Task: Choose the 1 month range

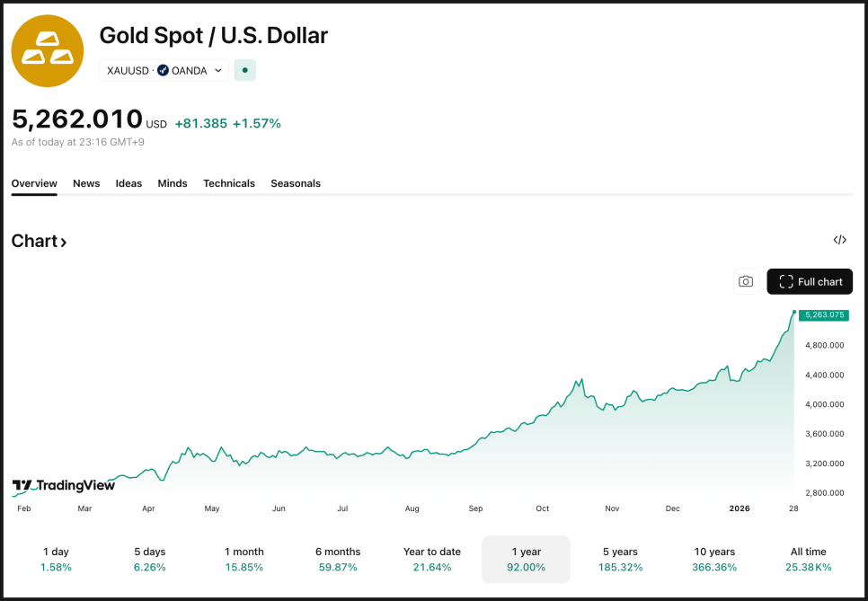Action: point(244,559)
